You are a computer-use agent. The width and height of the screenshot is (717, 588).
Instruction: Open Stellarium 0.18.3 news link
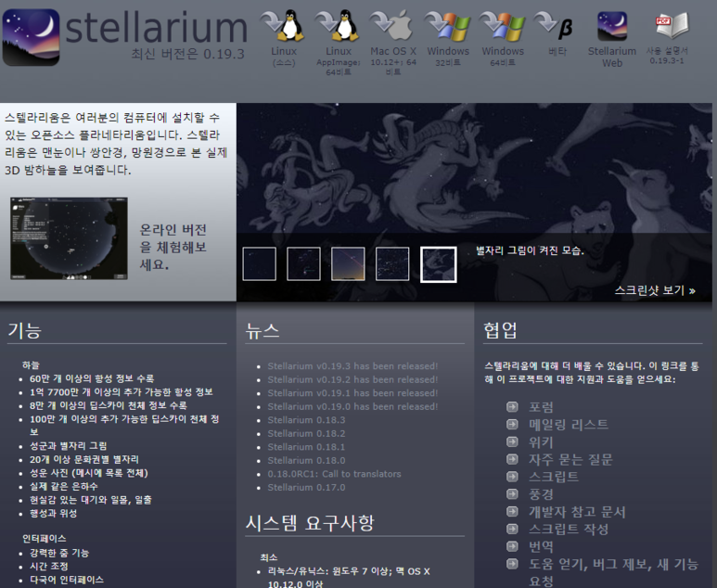click(x=306, y=420)
